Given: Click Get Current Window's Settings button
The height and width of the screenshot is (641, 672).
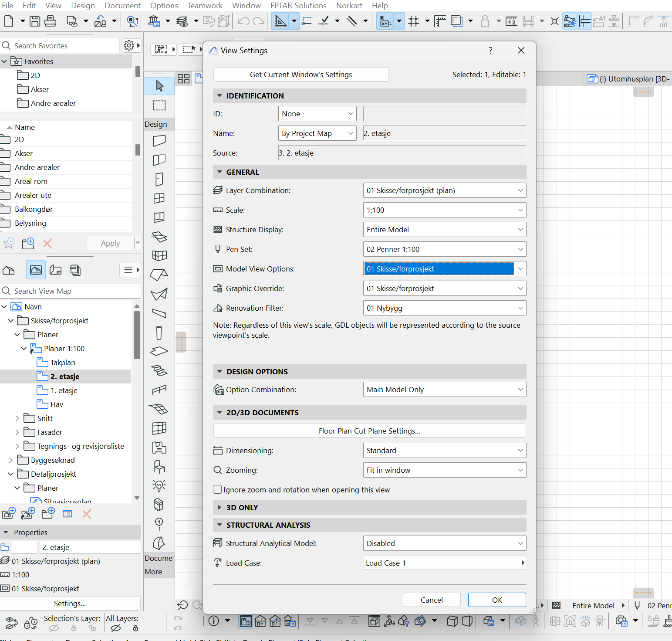Looking at the screenshot, I should pyautogui.click(x=301, y=75).
